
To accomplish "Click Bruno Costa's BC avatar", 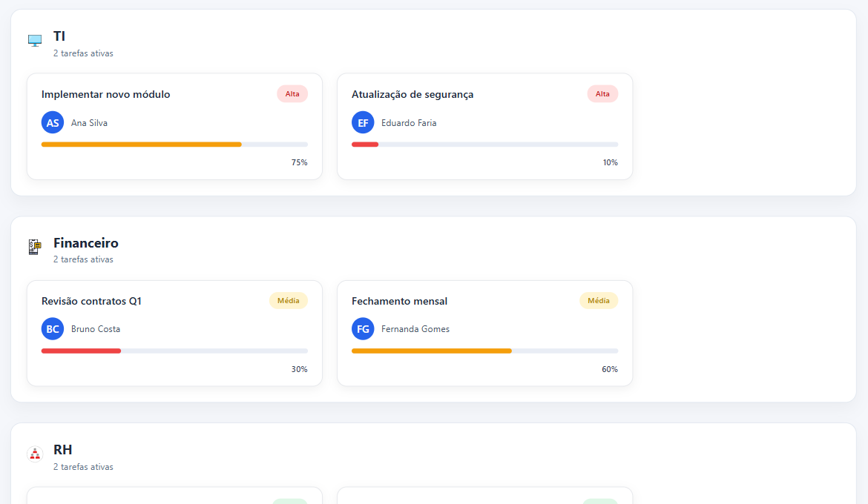I will pos(53,329).
